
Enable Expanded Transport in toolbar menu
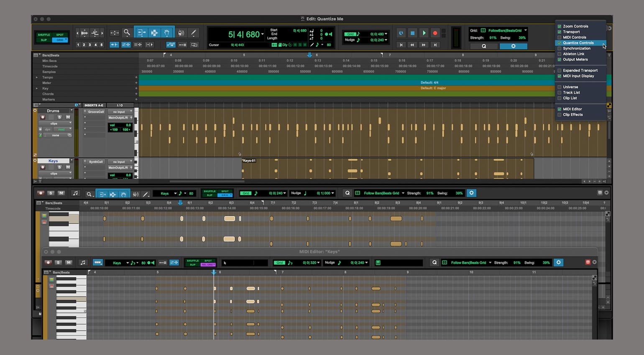coord(560,71)
